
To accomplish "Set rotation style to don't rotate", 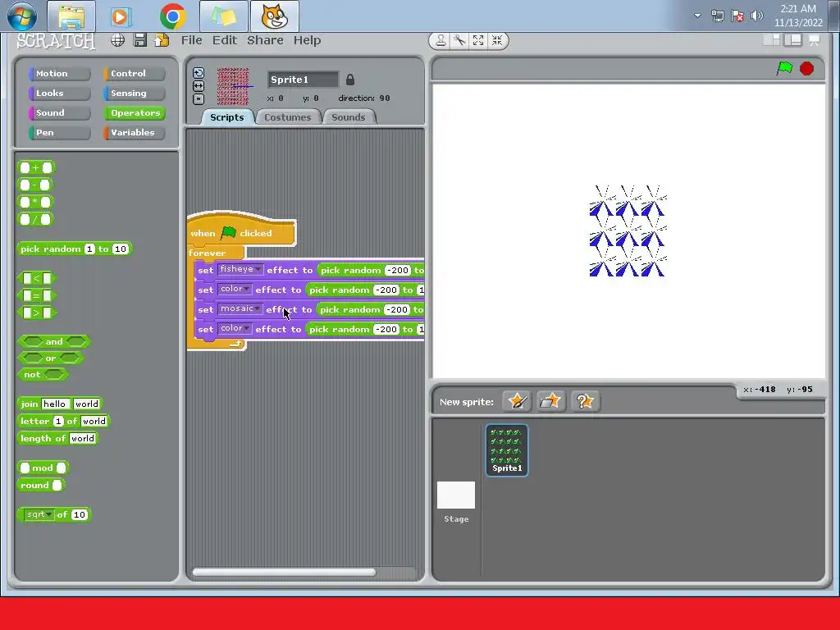I will tap(199, 99).
